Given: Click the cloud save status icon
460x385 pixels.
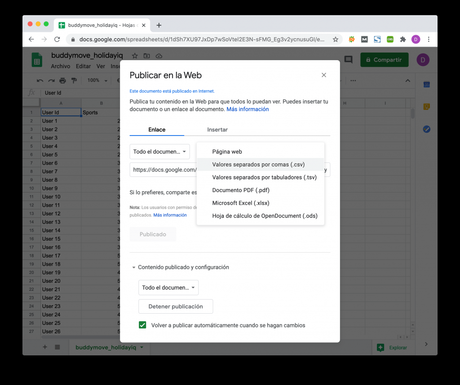Looking at the screenshot, I should pyautogui.click(x=159, y=56).
